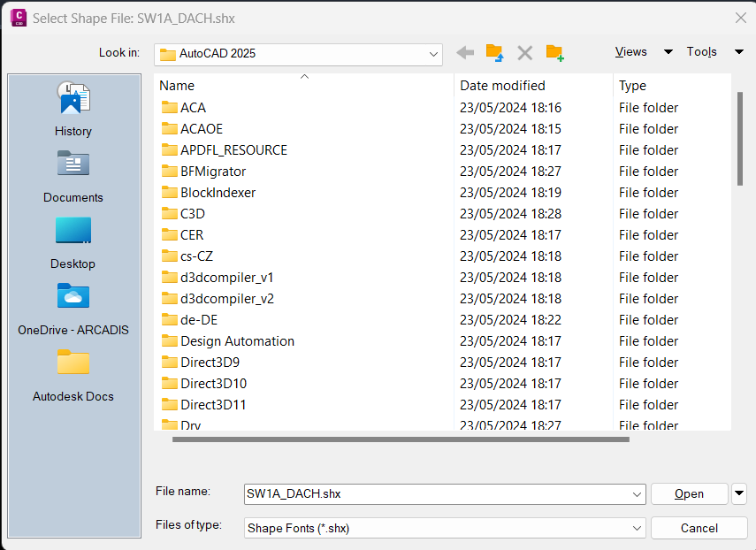Screen dimensions: 756x550
Task: Click the back navigation arrow icon
Action: (x=465, y=52)
